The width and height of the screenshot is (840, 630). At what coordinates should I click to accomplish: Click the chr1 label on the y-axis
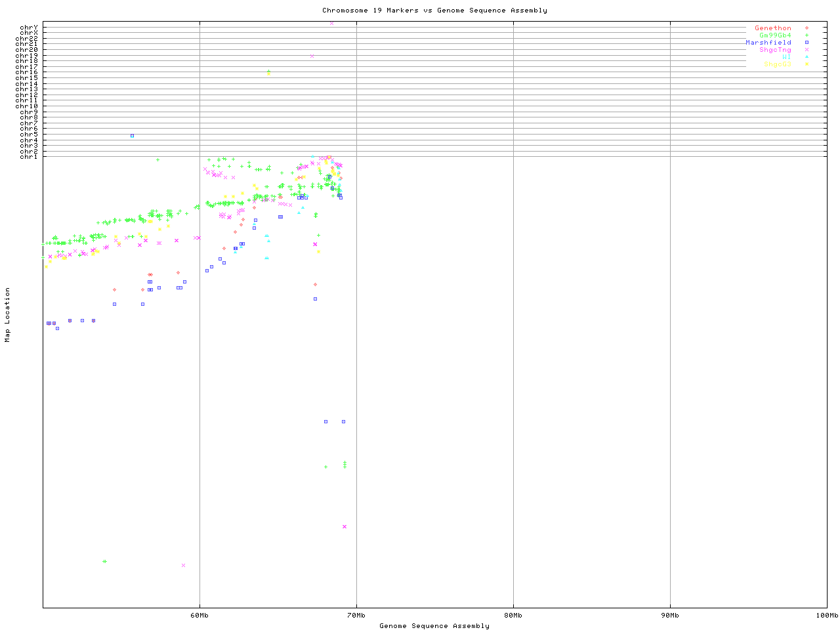[x=29, y=156]
